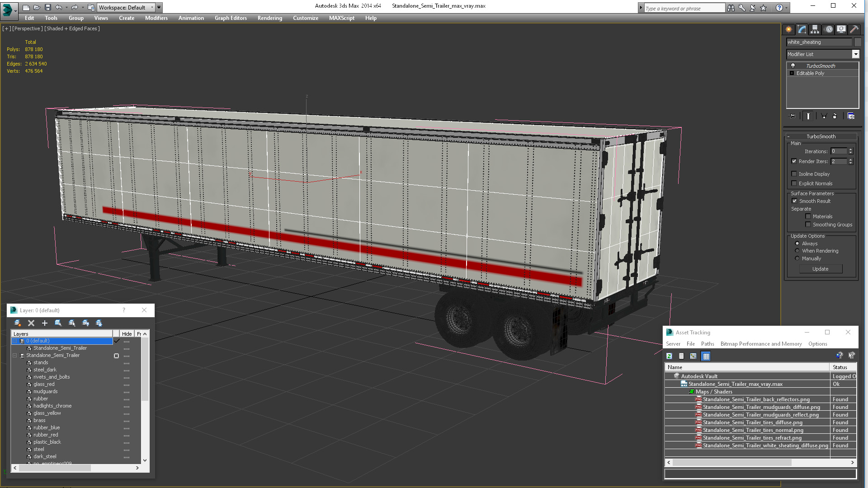
Task: Open the Rendering menu
Action: click(270, 18)
